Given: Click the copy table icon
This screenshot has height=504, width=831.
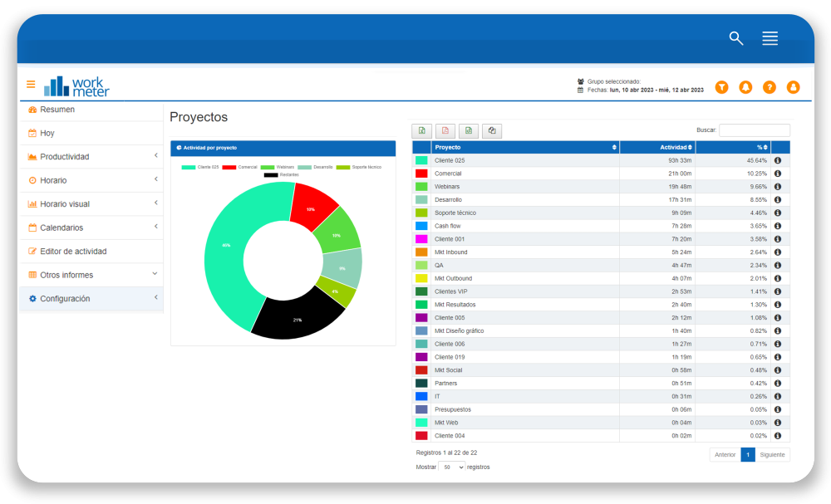Looking at the screenshot, I should click(x=492, y=130).
